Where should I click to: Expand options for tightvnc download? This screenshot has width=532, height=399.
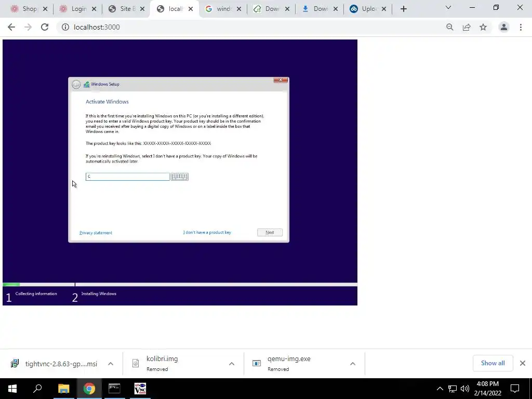pyautogui.click(x=111, y=364)
